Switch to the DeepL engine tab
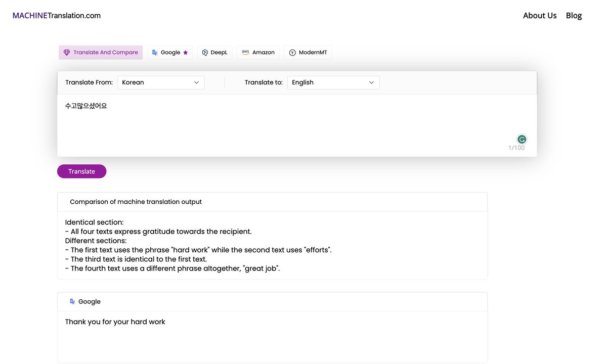The image size is (607, 364). click(214, 53)
